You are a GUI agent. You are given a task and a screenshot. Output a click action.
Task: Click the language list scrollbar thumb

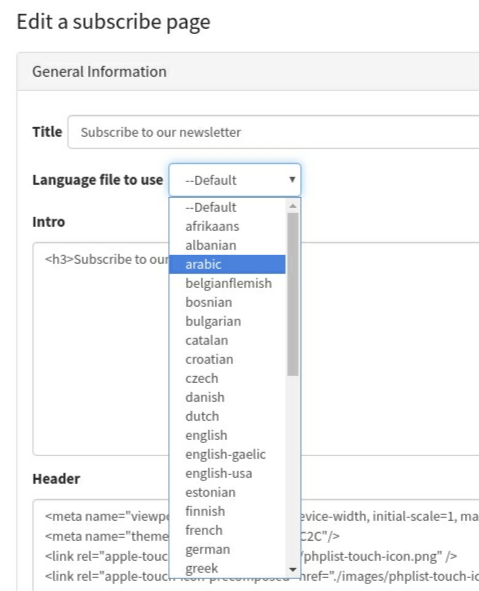point(293,294)
